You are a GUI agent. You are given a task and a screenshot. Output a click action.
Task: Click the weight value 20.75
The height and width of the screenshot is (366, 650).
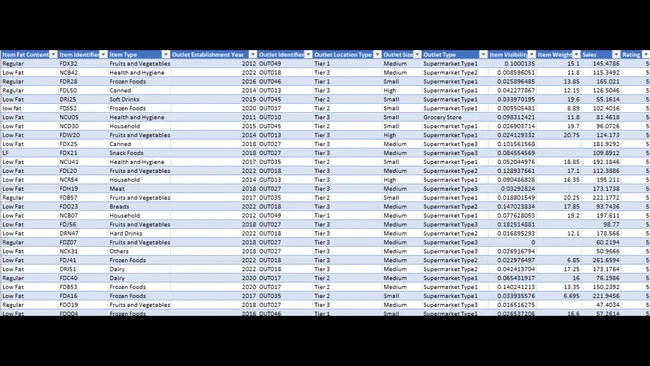(558, 135)
